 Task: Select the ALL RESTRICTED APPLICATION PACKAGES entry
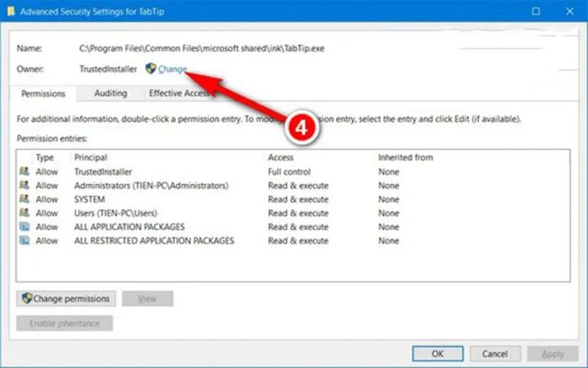coord(293,241)
